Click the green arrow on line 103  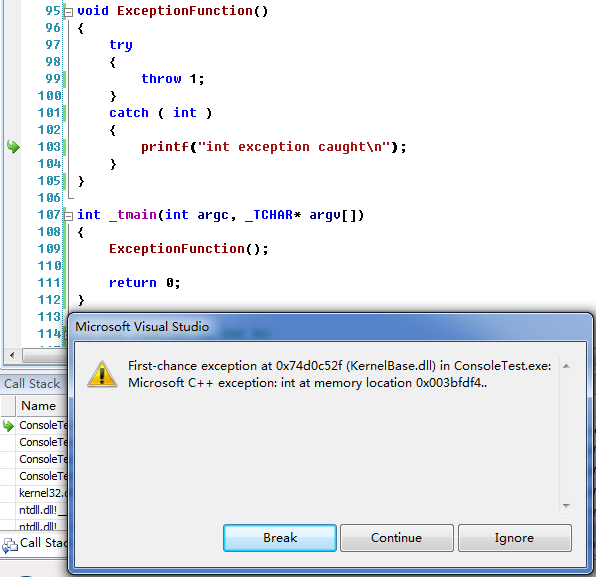[x=13, y=146]
